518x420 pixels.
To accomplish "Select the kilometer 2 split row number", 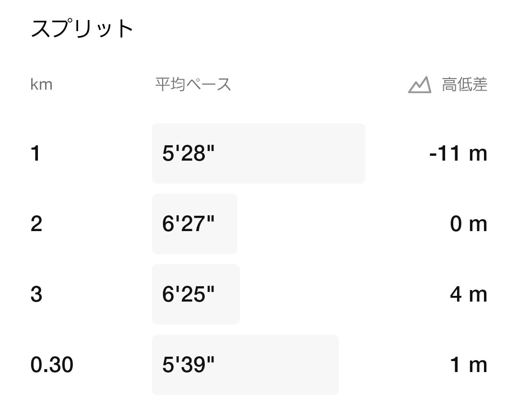I will coord(36,224).
